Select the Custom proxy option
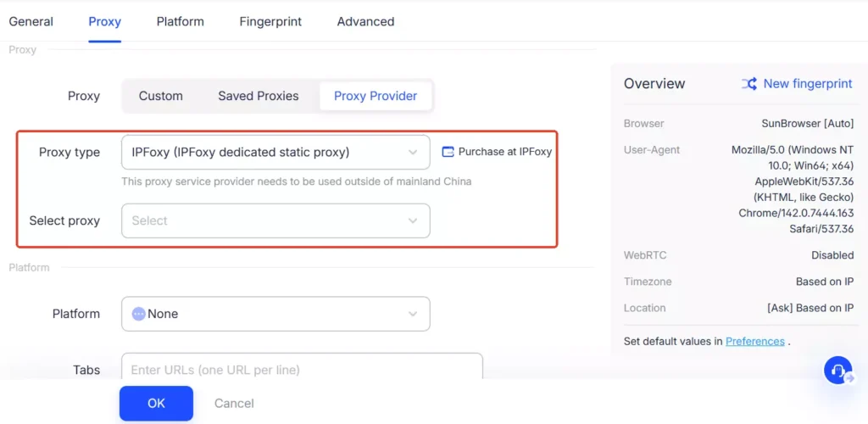Screen dimensions: 868x424 coord(161,96)
